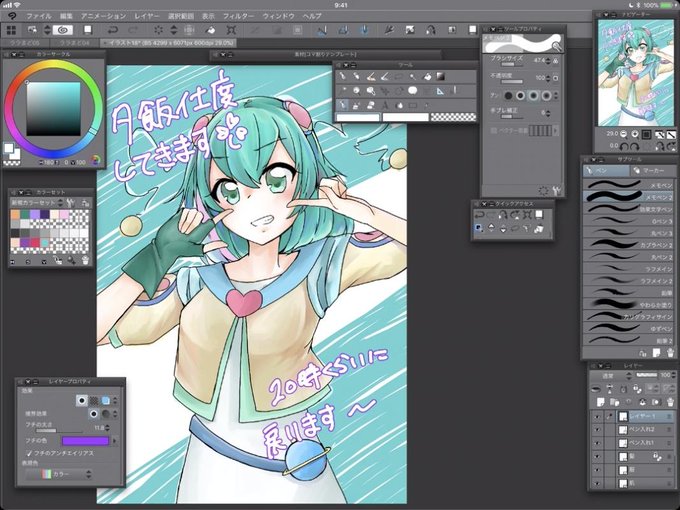Click the new raster layer icon in Layer palette
Screen dimensions: 680x510
[600, 402]
